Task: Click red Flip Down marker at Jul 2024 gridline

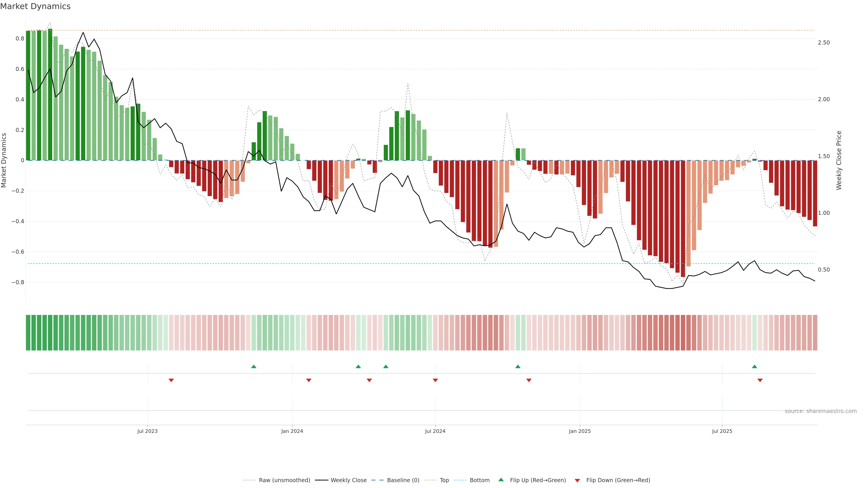Action: (435, 380)
